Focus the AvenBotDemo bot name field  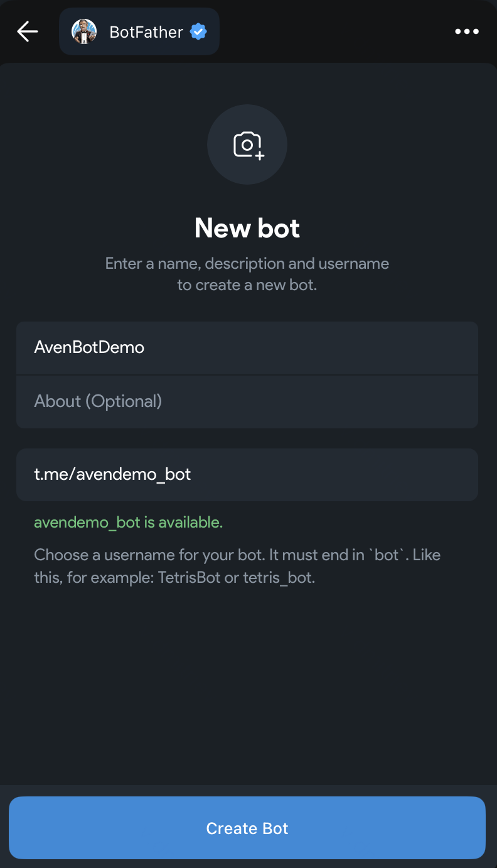247,347
